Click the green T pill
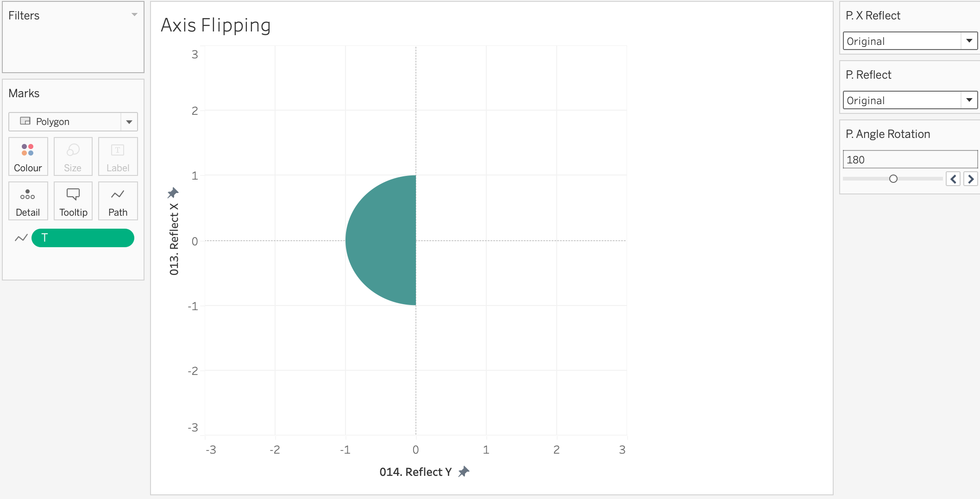 [x=83, y=238]
